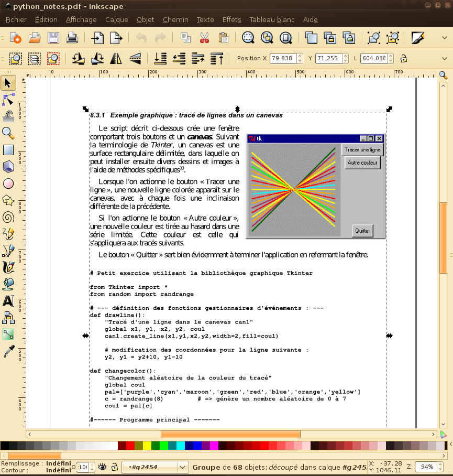
Task: Pick the cyan swatch in the palette
Action: 181,446
